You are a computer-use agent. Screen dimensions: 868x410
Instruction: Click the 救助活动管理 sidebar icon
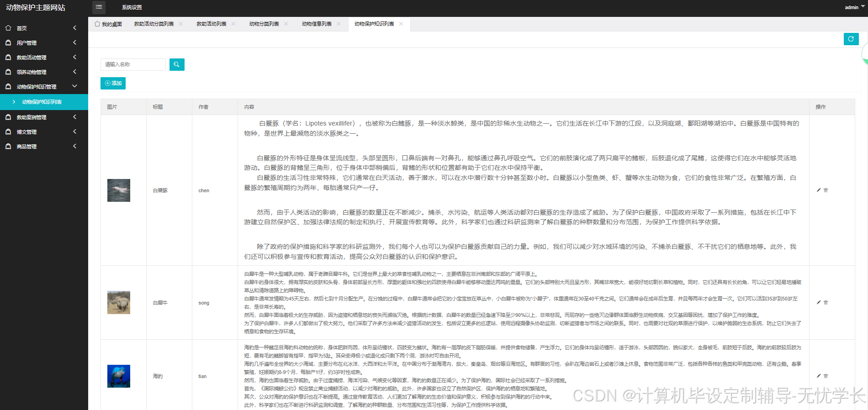[x=8, y=57]
